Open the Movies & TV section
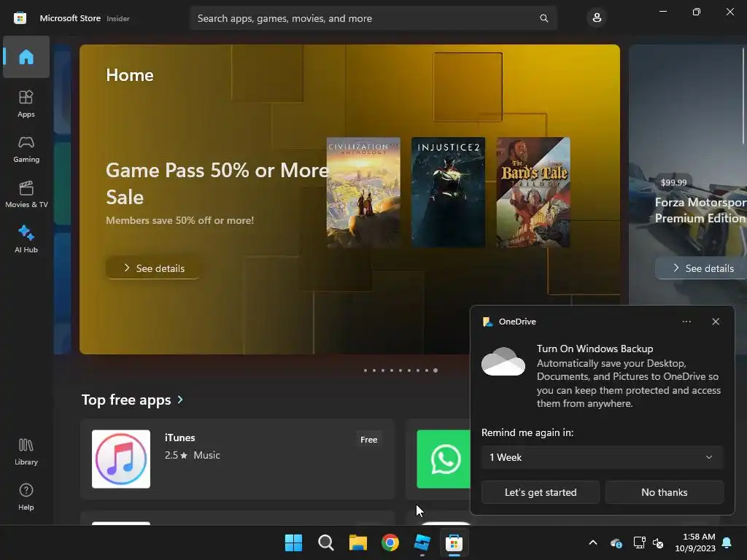 [x=26, y=194]
